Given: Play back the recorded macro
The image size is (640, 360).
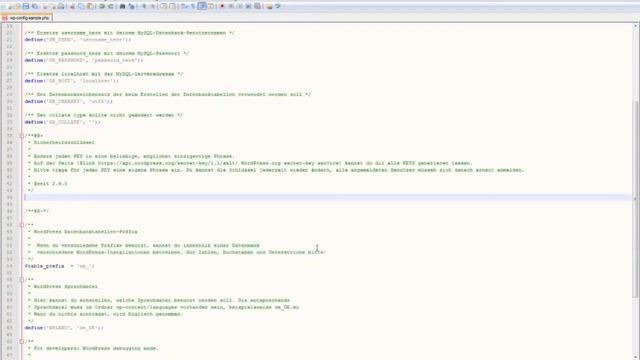Looking at the screenshot, I should click(240, 6).
